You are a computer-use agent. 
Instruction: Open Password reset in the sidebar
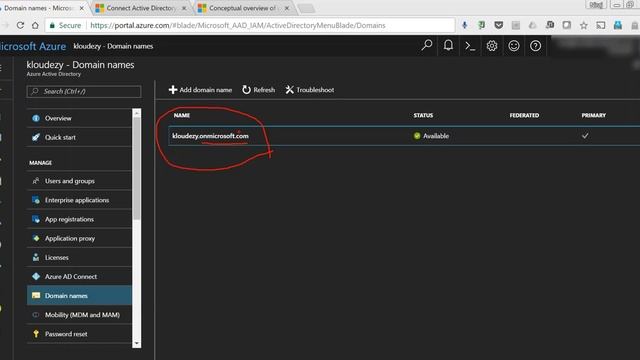point(79,334)
